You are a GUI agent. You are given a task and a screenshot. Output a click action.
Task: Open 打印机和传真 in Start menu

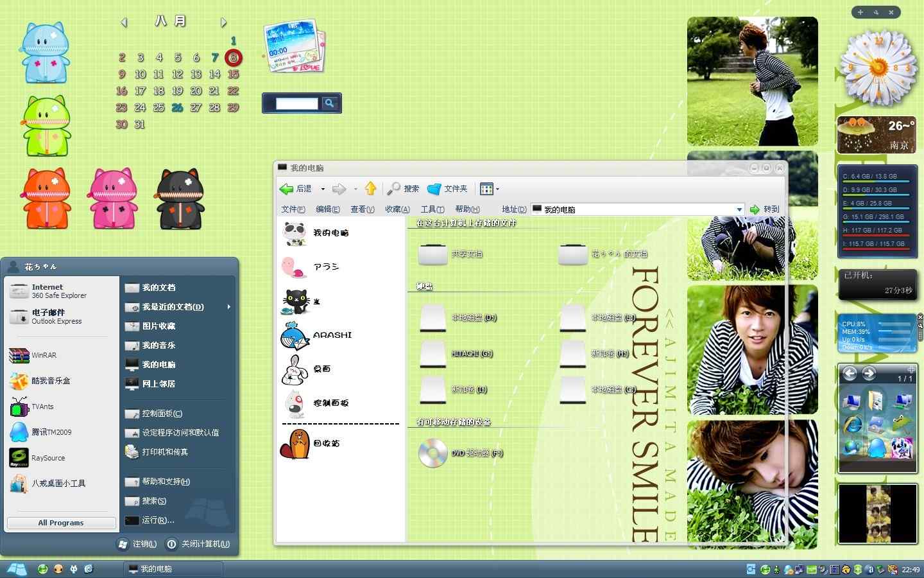click(178, 452)
